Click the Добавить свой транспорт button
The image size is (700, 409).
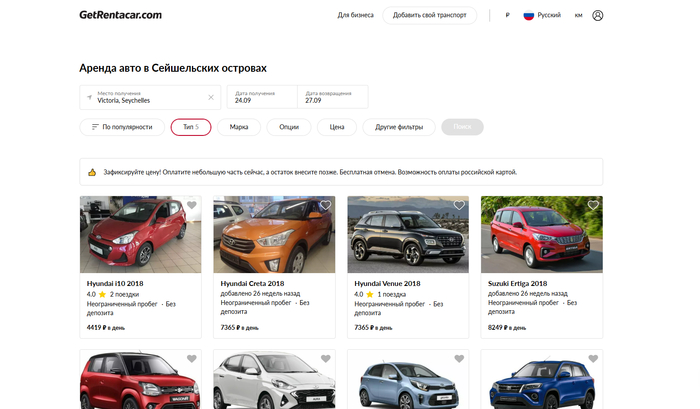(x=429, y=15)
